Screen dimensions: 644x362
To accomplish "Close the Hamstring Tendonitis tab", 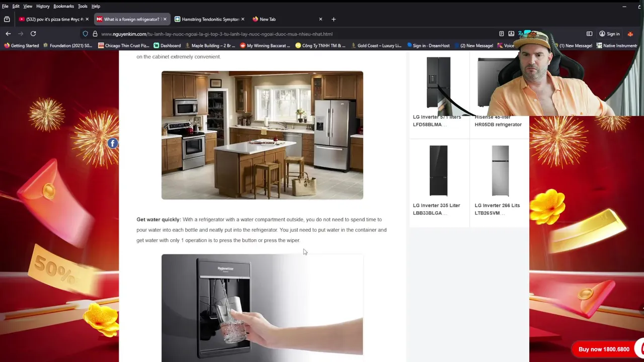I will pyautogui.click(x=243, y=19).
